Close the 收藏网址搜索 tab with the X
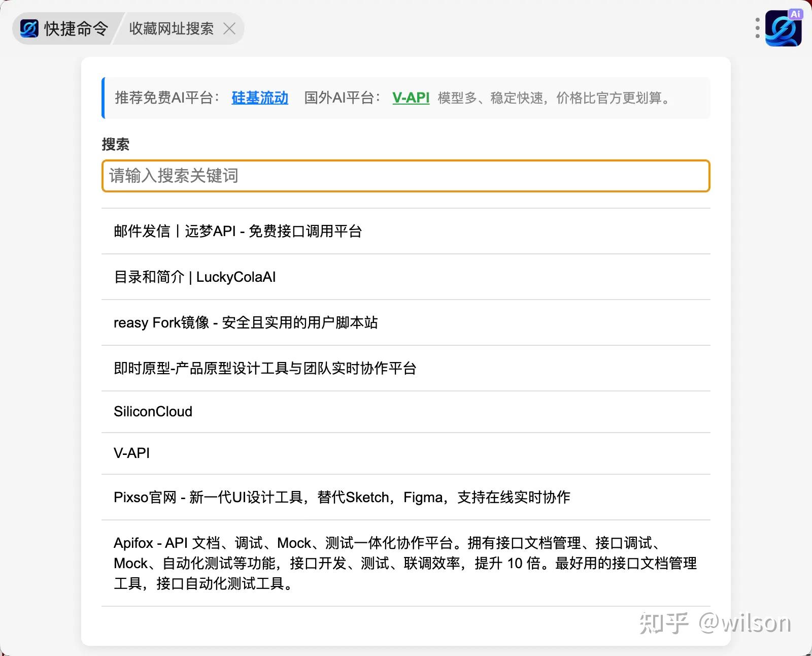The width and height of the screenshot is (812, 656). 230,29
